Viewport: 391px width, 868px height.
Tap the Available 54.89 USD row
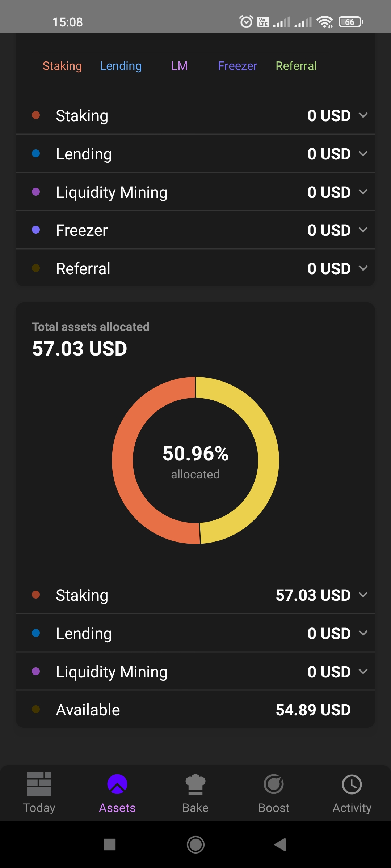point(195,710)
